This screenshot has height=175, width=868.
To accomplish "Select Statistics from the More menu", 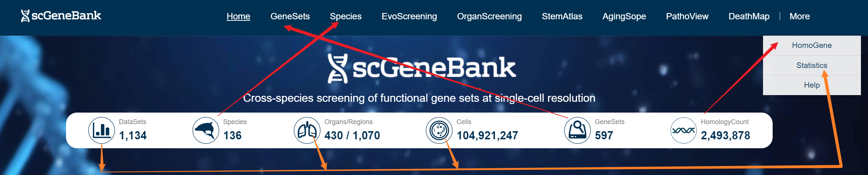I will (812, 65).
